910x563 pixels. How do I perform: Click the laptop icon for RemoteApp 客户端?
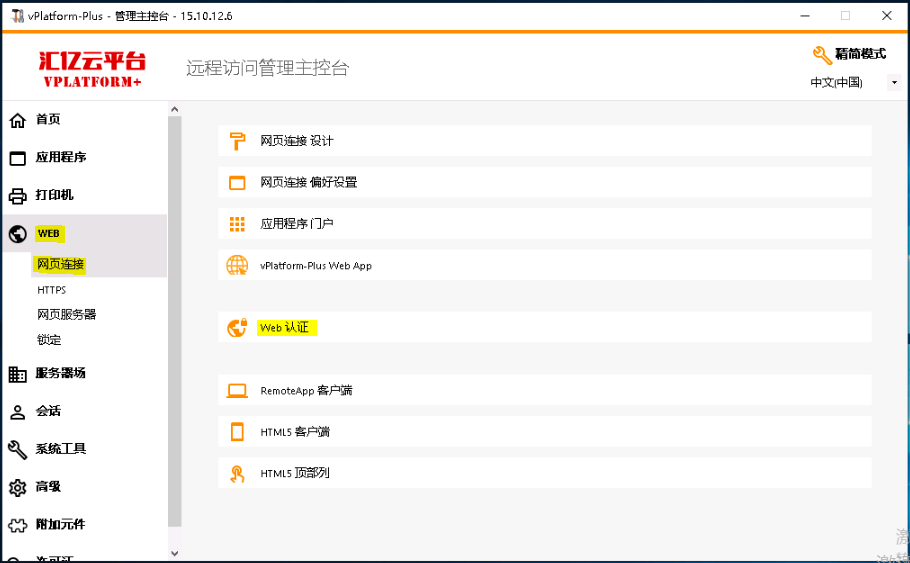(x=237, y=391)
